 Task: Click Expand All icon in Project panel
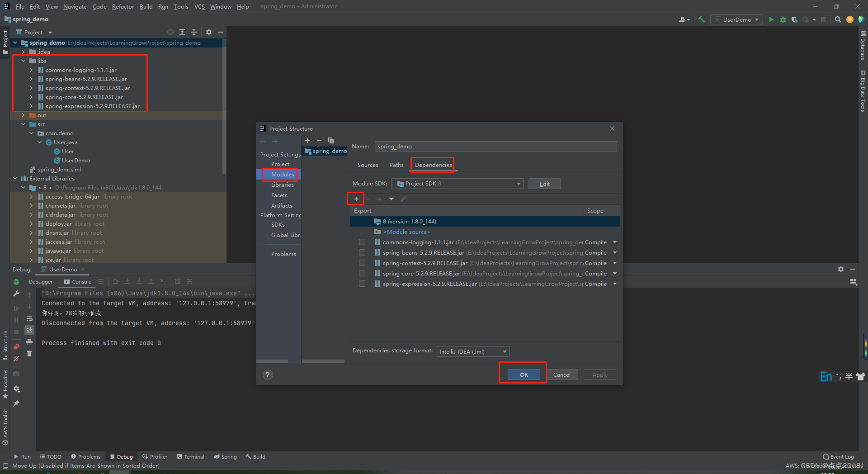pos(182,32)
